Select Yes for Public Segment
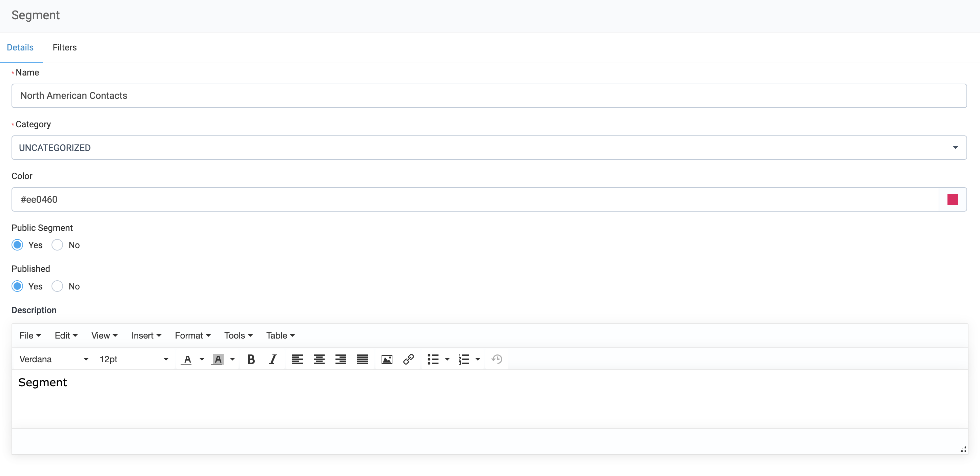The height and width of the screenshot is (476, 980). 18,245
